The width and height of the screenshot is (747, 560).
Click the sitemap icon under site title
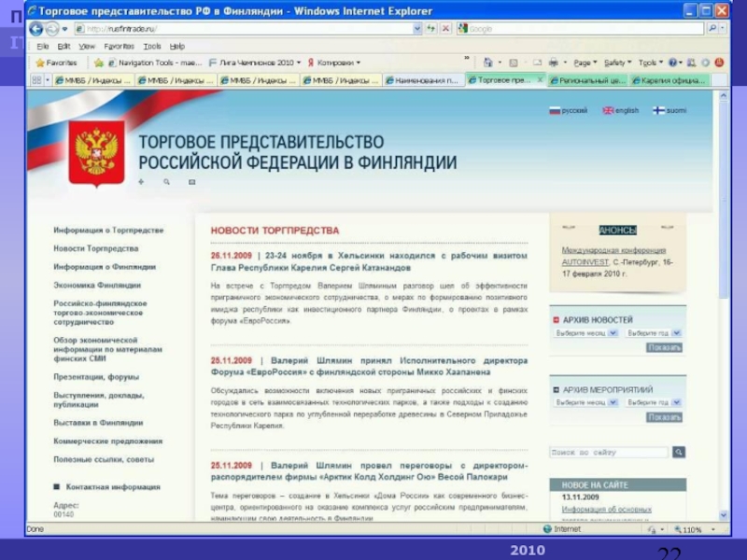141,182
